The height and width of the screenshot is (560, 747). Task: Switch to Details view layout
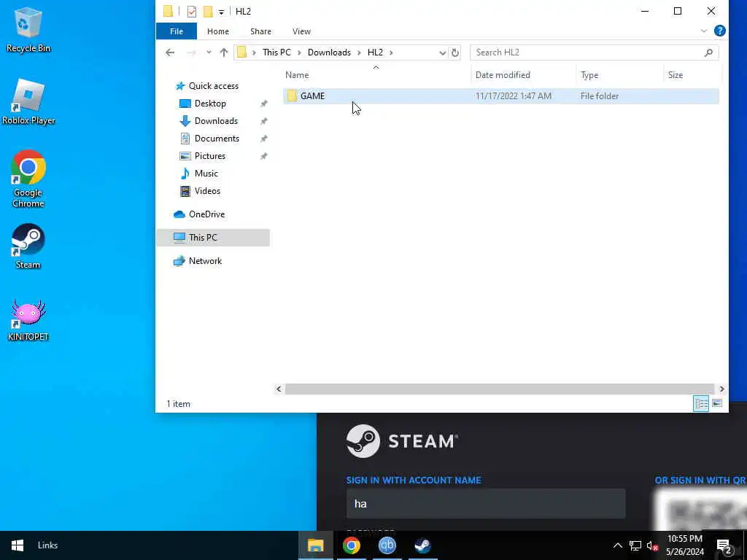coord(701,404)
